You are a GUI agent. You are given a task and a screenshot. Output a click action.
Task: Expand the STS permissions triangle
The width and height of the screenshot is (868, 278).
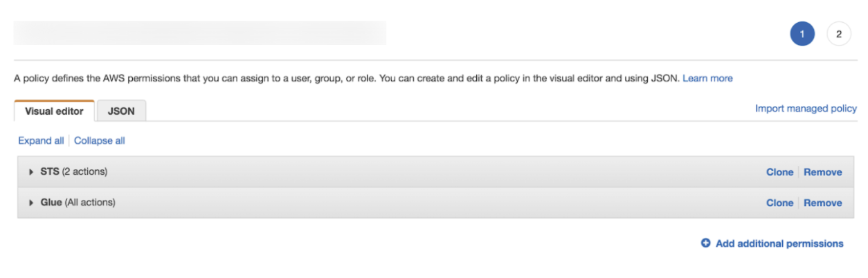(x=31, y=172)
